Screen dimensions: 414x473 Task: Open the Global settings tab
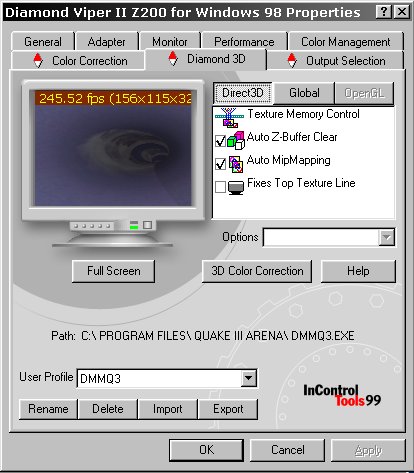304,93
